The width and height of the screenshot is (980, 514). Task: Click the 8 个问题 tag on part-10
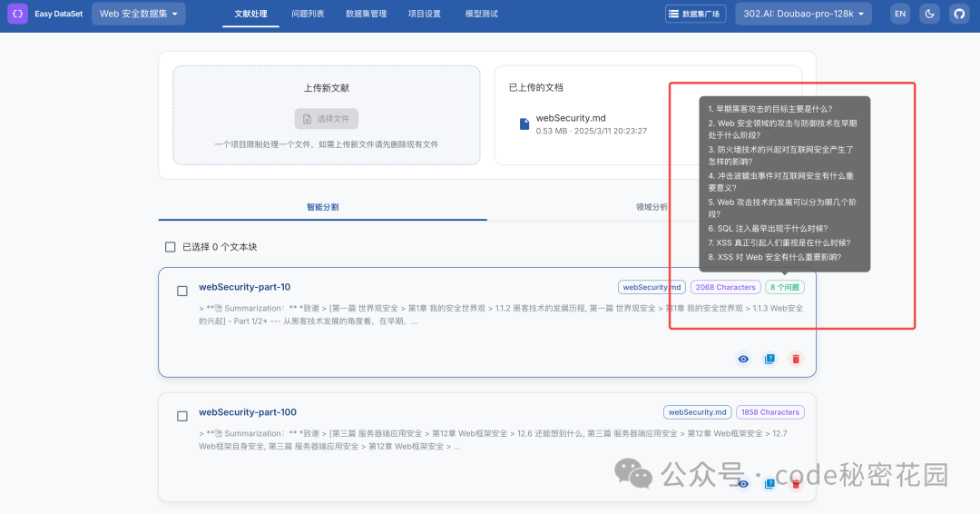[x=785, y=287]
